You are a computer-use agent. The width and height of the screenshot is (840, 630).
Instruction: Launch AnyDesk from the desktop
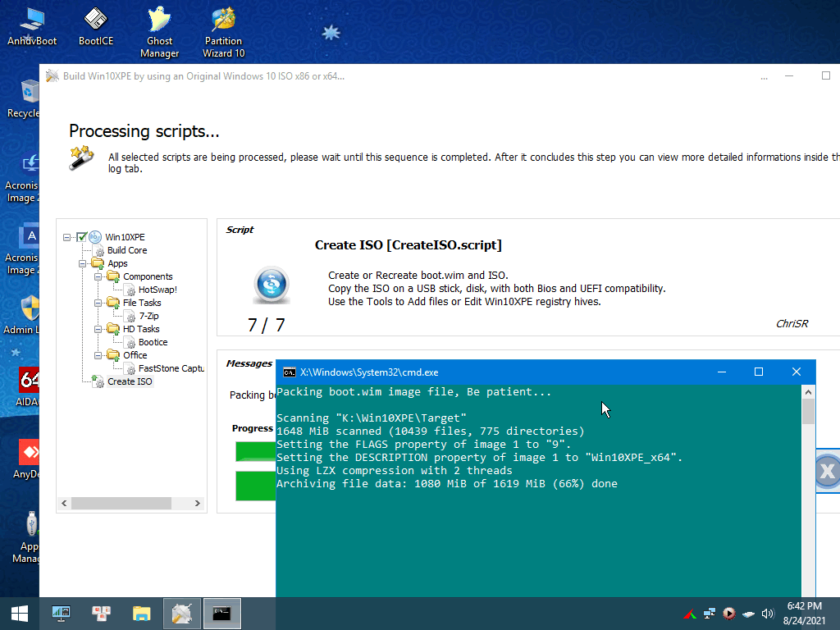point(27,459)
